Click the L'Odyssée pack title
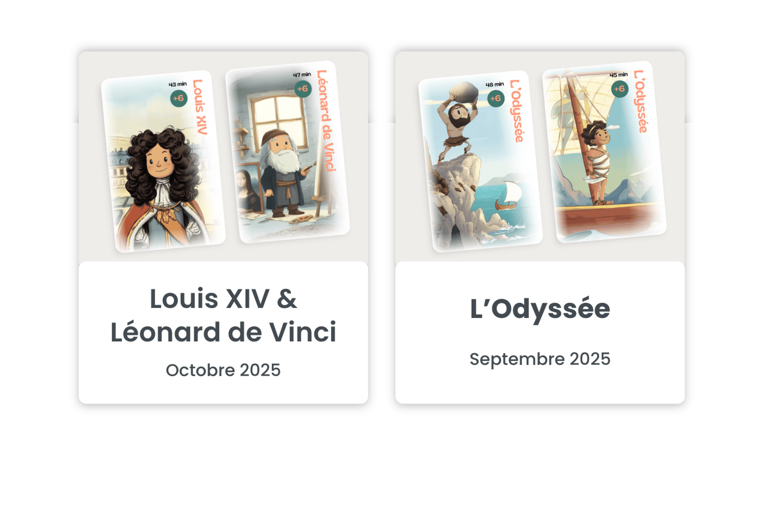This screenshot has width=764, height=532. point(540,309)
